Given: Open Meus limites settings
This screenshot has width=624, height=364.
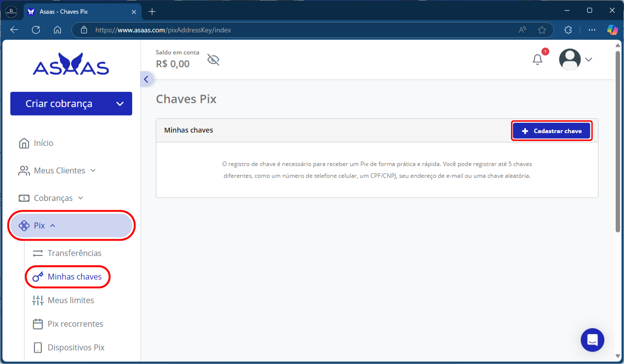Looking at the screenshot, I should [x=71, y=300].
